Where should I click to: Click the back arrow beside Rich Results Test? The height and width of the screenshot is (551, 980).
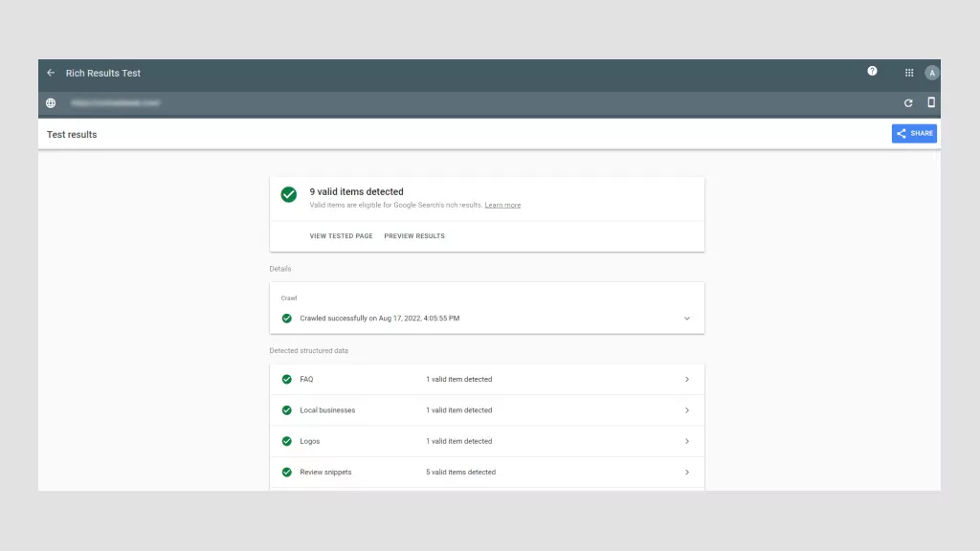pyautogui.click(x=51, y=73)
